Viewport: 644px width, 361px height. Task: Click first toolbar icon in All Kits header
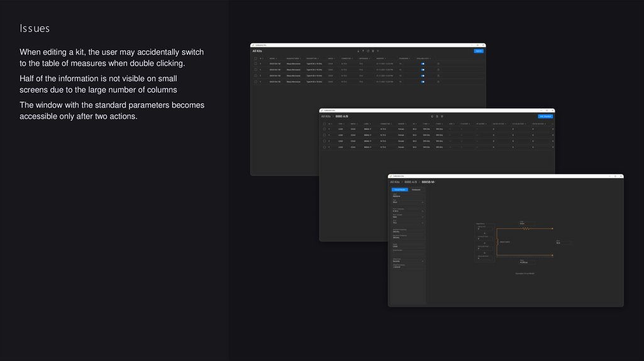358,51
